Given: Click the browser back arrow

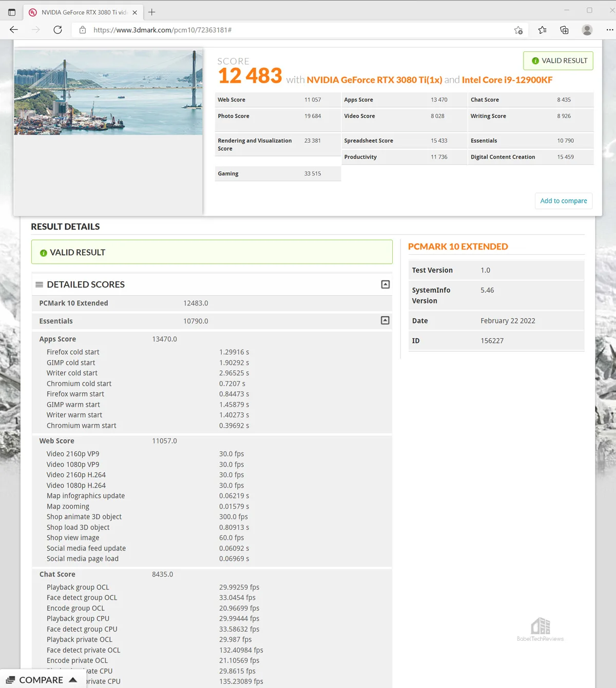Looking at the screenshot, I should click(14, 30).
